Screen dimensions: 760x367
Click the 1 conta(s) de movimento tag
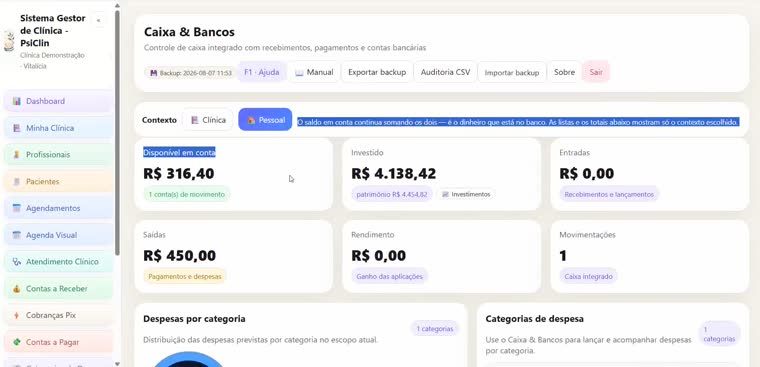coord(187,194)
